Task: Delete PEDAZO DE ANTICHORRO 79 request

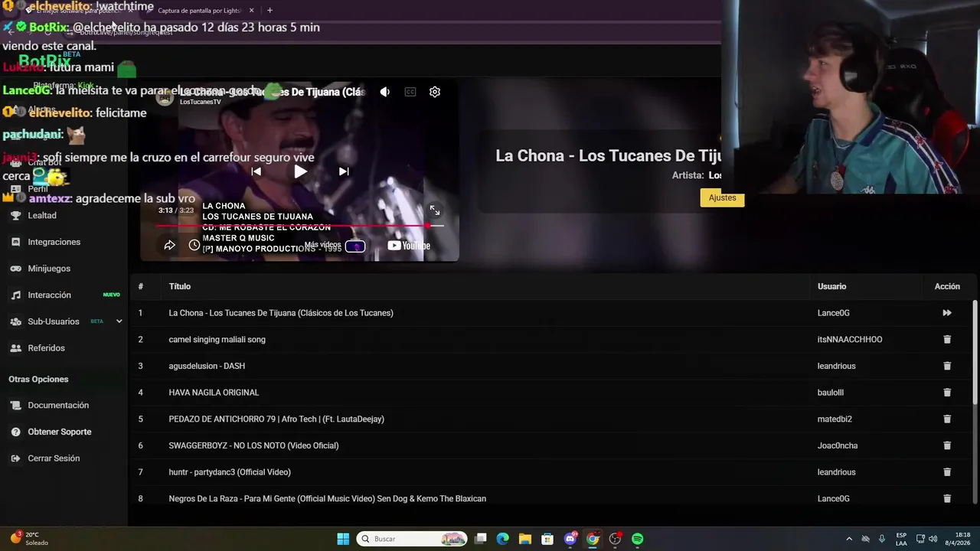Action: click(947, 419)
